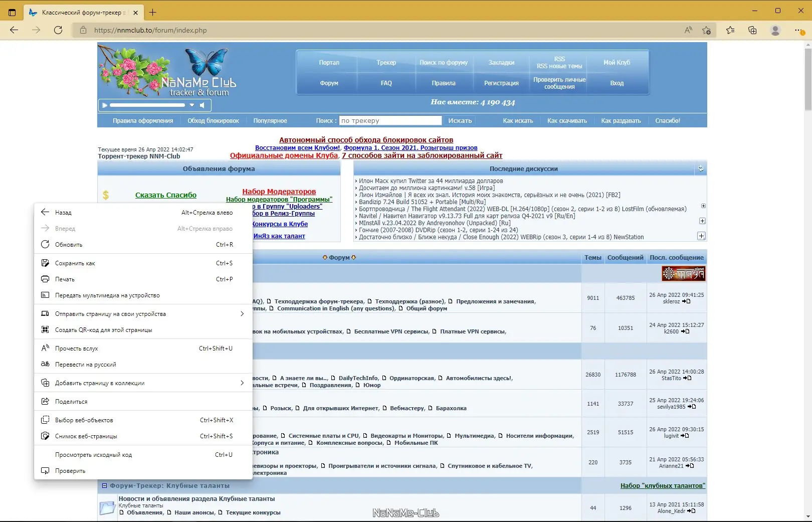
Task: Go to last post by k2600 arrow
Action: tap(685, 331)
